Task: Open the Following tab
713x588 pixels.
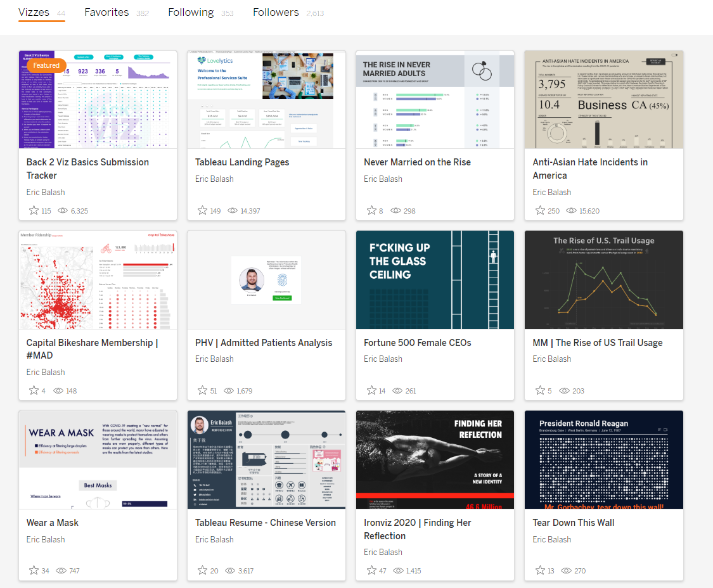Action: click(x=191, y=12)
